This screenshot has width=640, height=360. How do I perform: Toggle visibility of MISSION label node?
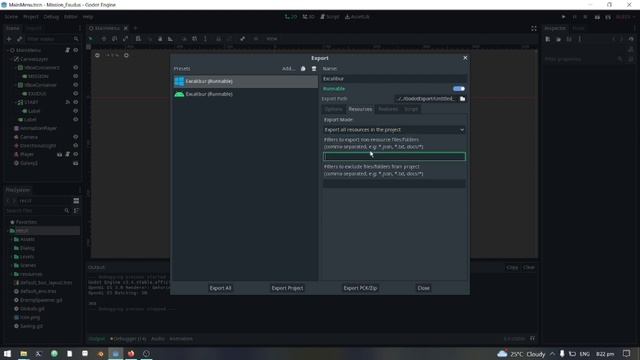pos(76,76)
